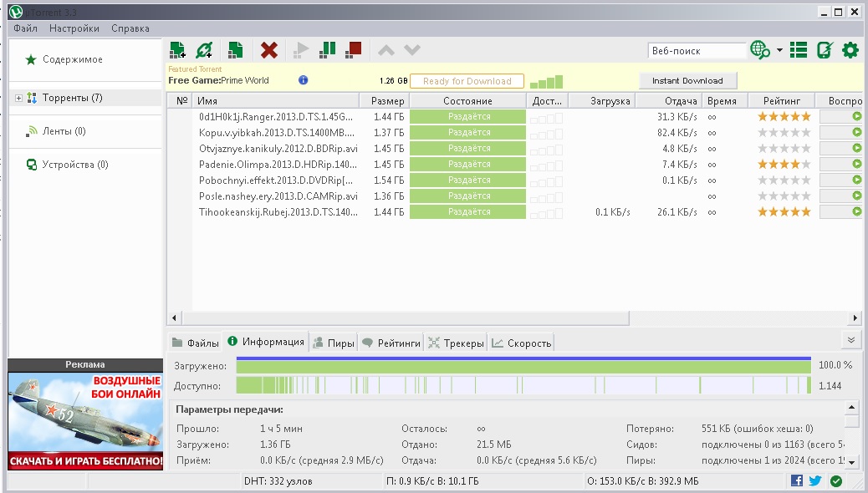This screenshot has width=868, height=493.
Task: Click the green checkmark network status icon
Action: tap(835, 480)
